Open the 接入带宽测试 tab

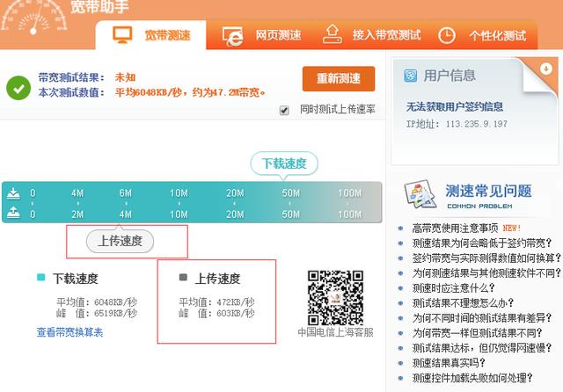(x=371, y=35)
